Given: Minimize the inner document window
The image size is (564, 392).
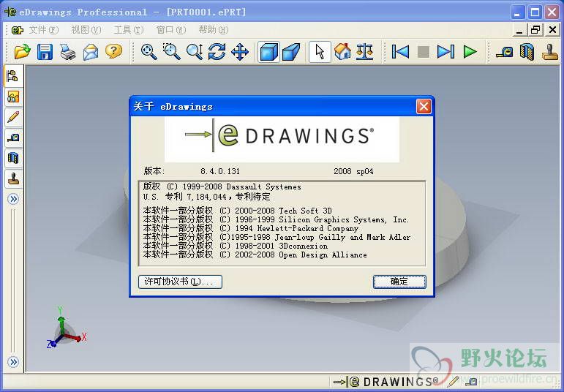Looking at the screenshot, I should click(x=519, y=30).
